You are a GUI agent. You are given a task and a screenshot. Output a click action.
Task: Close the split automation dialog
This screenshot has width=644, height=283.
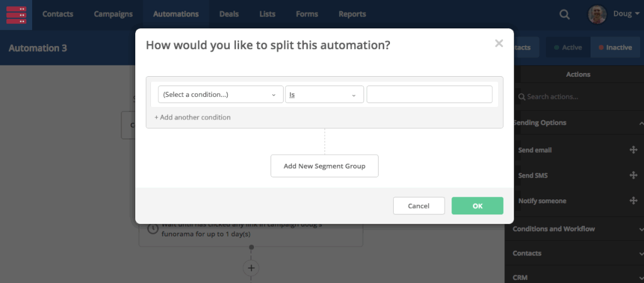coord(499,43)
